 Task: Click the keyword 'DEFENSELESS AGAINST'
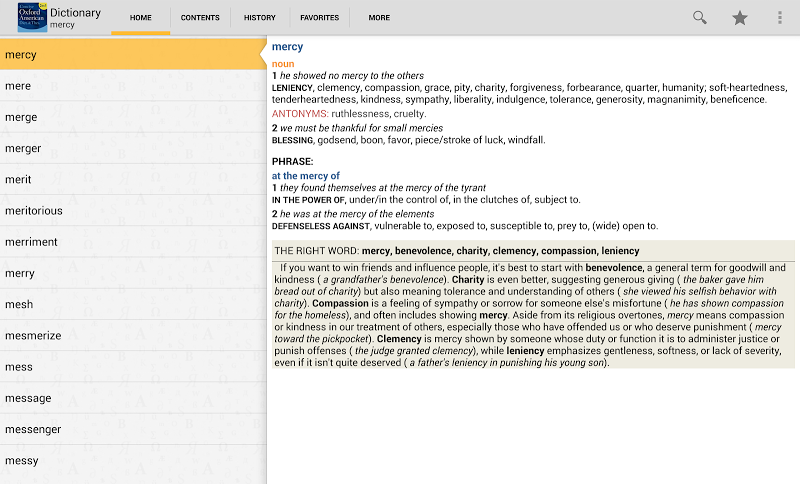click(x=321, y=226)
